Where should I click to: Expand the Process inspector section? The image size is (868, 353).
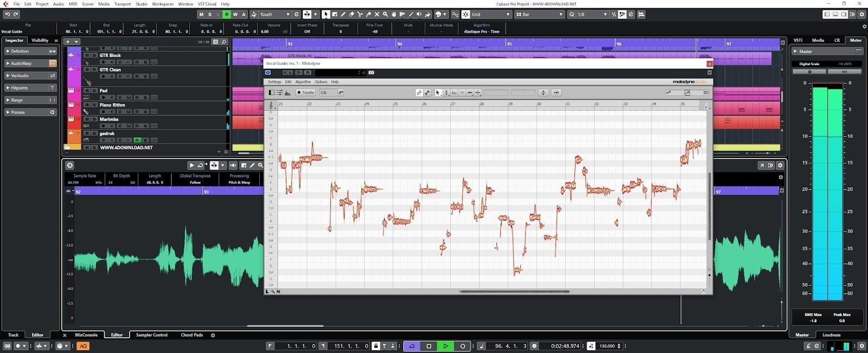pyautogui.click(x=30, y=112)
